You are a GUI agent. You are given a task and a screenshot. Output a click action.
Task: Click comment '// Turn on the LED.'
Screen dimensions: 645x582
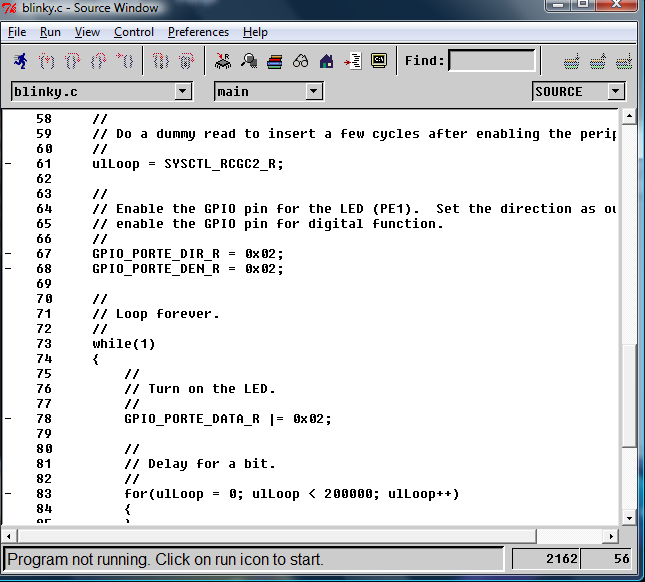click(200, 389)
